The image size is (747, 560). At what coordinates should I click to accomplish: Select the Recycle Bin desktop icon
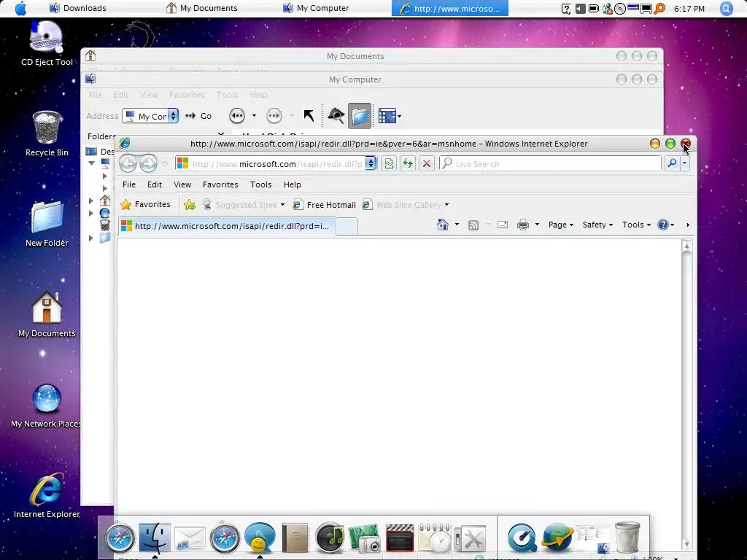click(47, 134)
